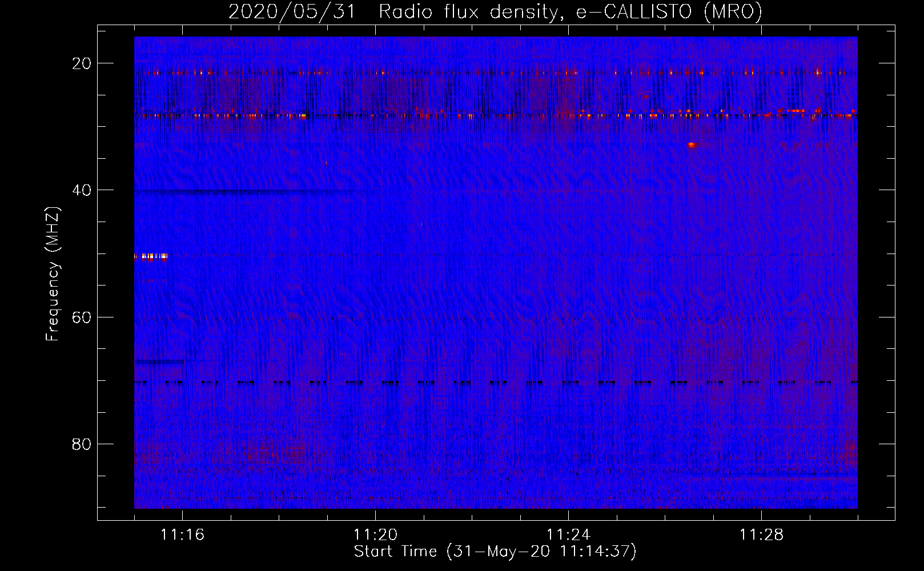Click the 20 MHz frequency tick label

83,63
